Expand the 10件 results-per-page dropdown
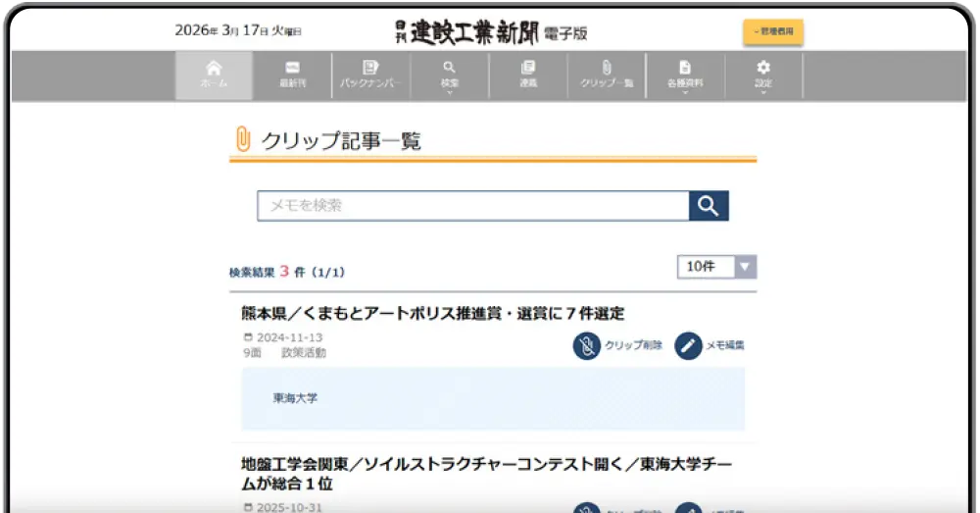Viewport: 980px width, 513px height. click(x=716, y=267)
